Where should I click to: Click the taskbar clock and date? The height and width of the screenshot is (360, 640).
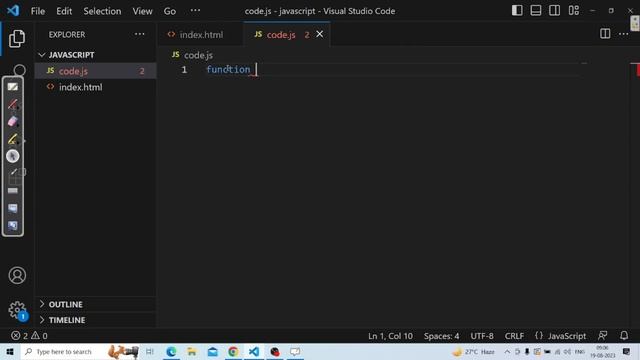click(602, 351)
